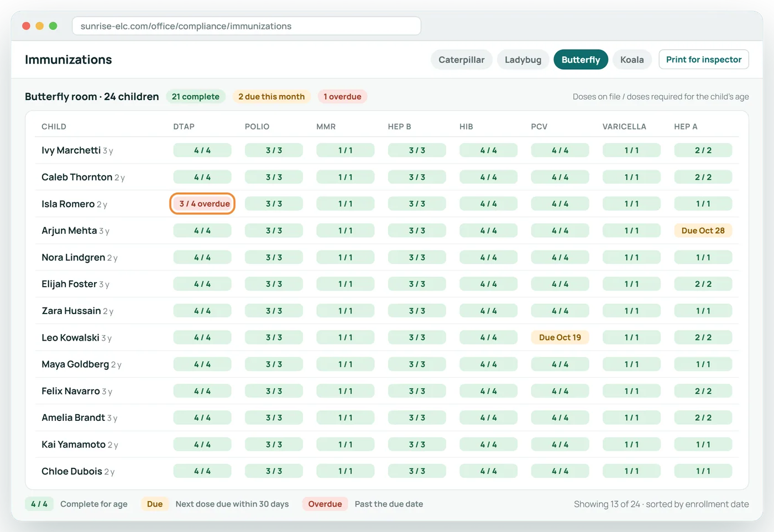Select the 1 overdue summary chip

click(x=342, y=97)
